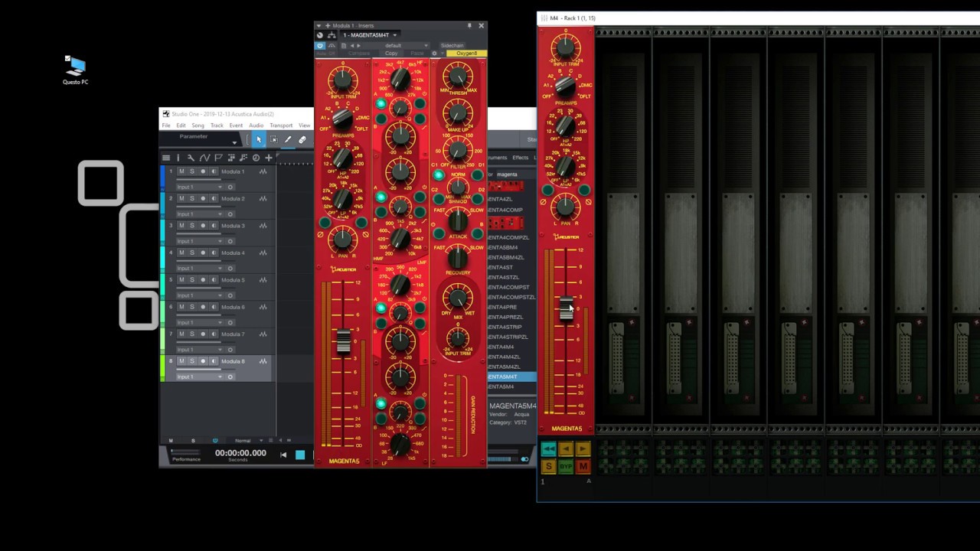
Task: Open the 1 - MAGENTA5M4T plugin selector dropdown
Action: [370, 35]
